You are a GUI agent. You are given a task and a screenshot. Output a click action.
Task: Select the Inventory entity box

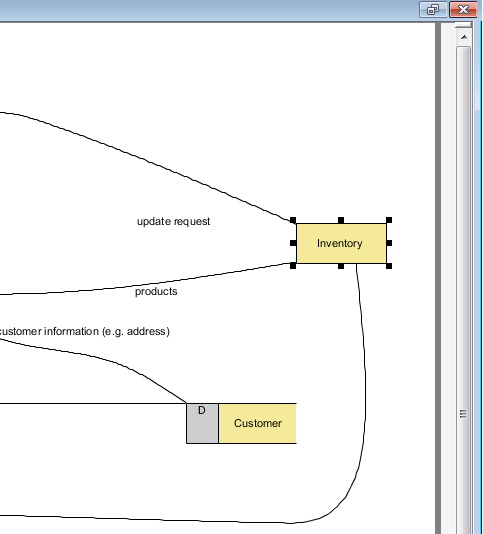coord(341,243)
